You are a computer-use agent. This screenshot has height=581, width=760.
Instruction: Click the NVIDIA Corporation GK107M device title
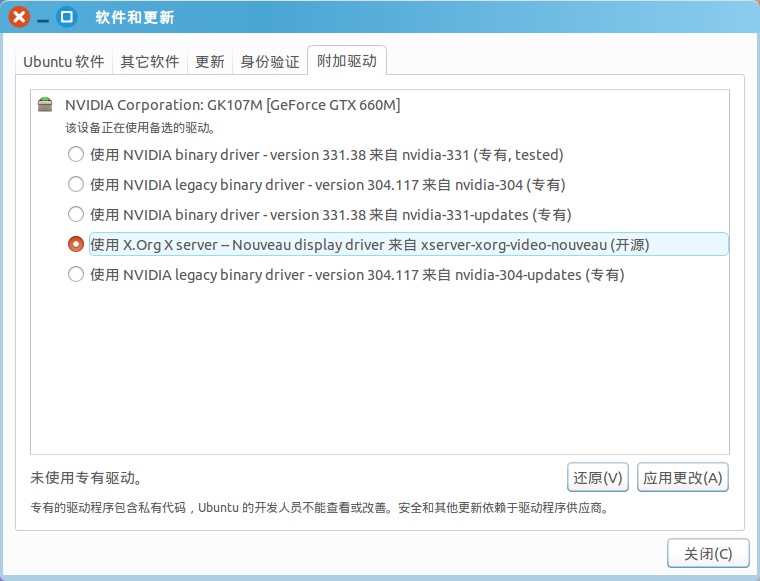233,105
